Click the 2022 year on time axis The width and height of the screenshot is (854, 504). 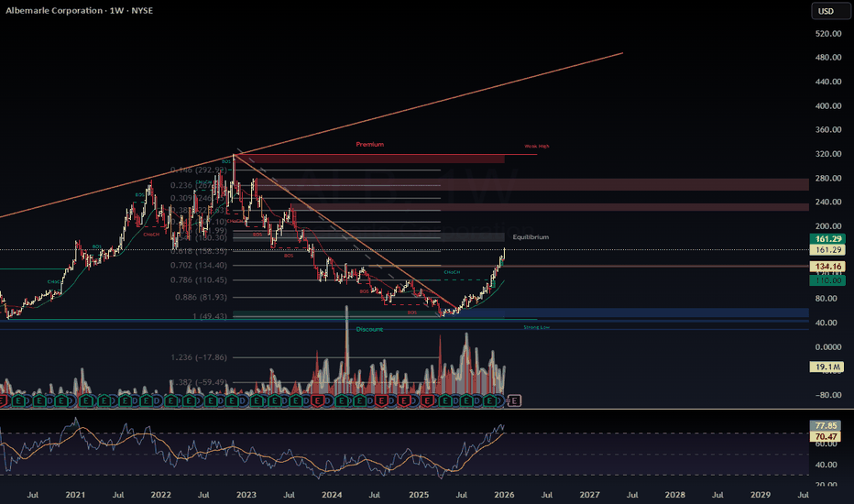[160, 495]
